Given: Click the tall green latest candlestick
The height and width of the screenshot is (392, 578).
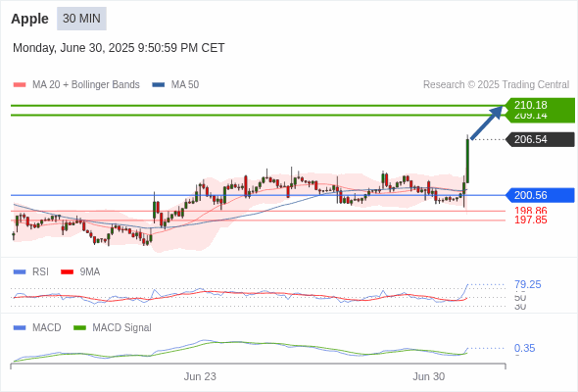Looking at the screenshot, I should (x=467, y=161).
